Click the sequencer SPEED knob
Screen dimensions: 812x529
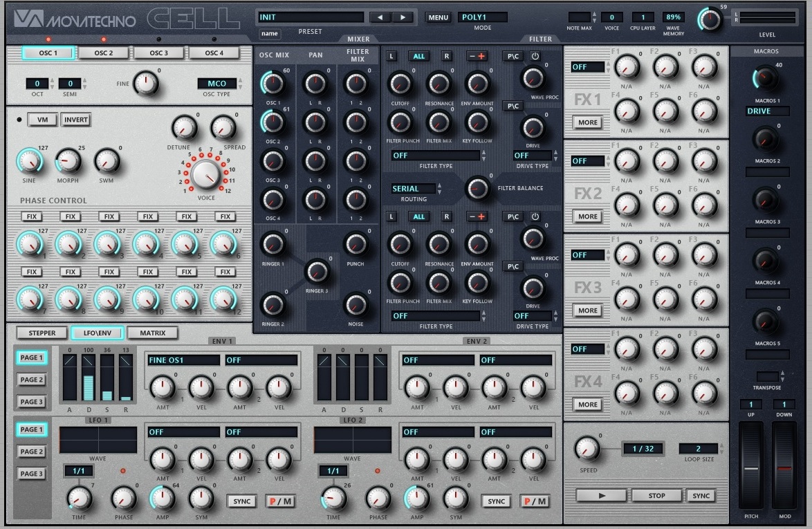[588, 449]
